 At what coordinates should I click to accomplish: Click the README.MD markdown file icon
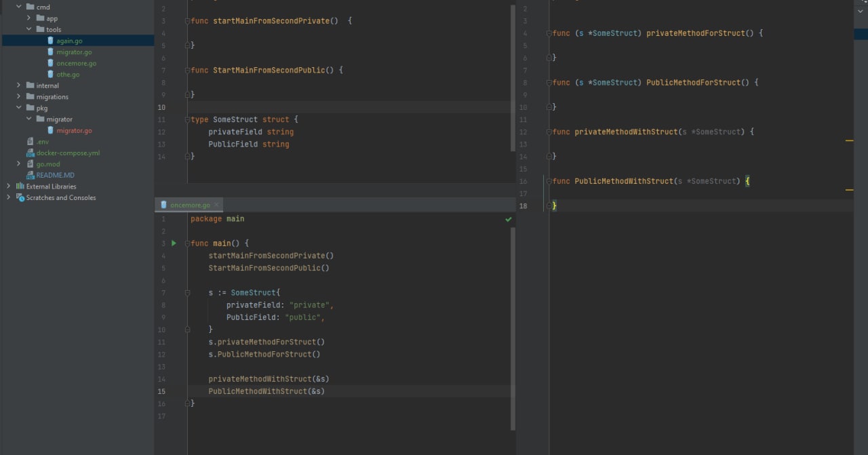tap(30, 175)
